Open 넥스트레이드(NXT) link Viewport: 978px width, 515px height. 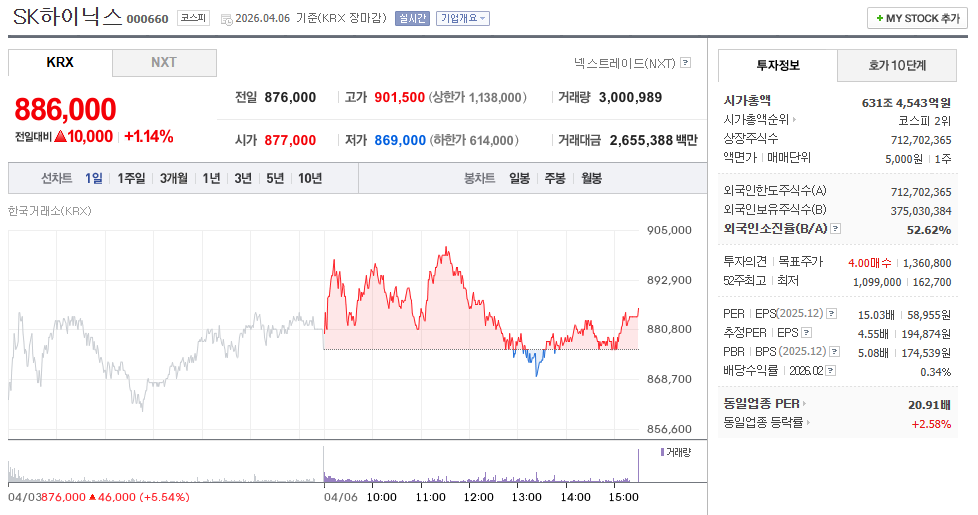click(x=624, y=63)
